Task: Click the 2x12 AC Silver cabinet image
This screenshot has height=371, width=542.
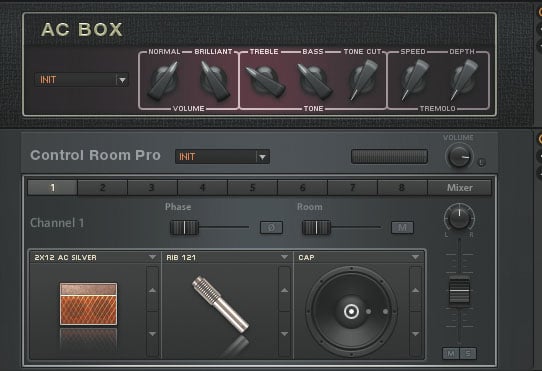Action: pyautogui.click(x=88, y=304)
